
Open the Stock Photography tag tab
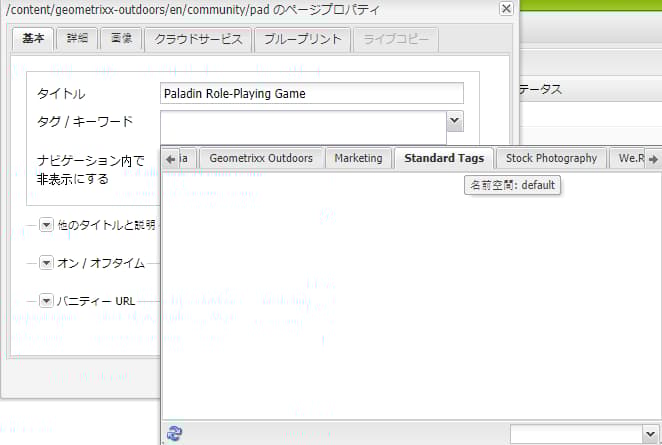pyautogui.click(x=551, y=158)
